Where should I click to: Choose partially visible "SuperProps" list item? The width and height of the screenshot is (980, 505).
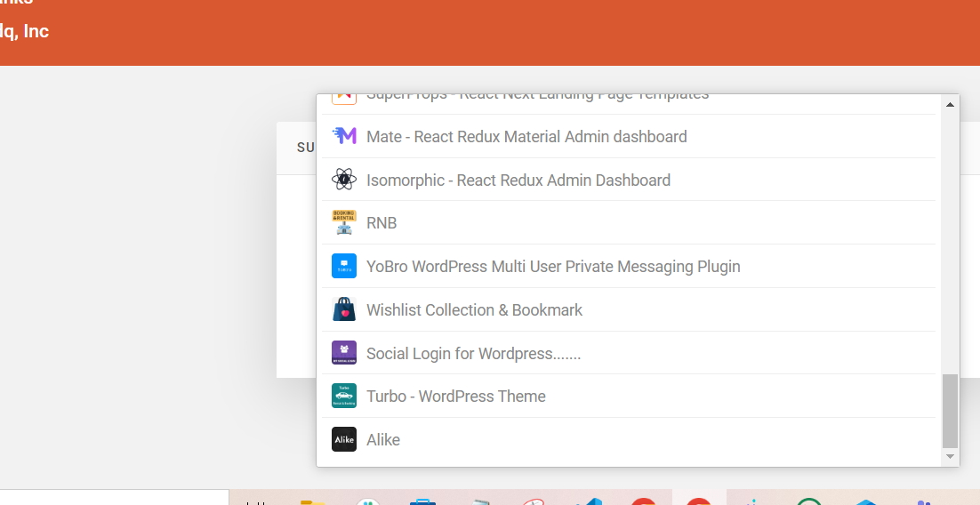(x=537, y=97)
